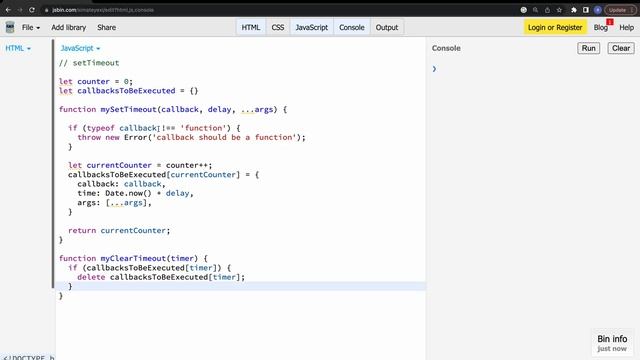Open the Bin info box
The image size is (640, 360).
(x=612, y=343)
